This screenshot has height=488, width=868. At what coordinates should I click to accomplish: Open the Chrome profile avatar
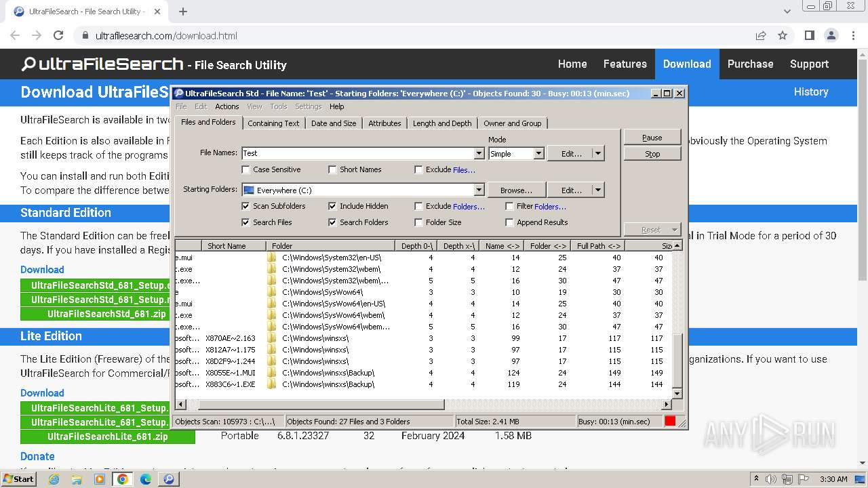point(831,35)
